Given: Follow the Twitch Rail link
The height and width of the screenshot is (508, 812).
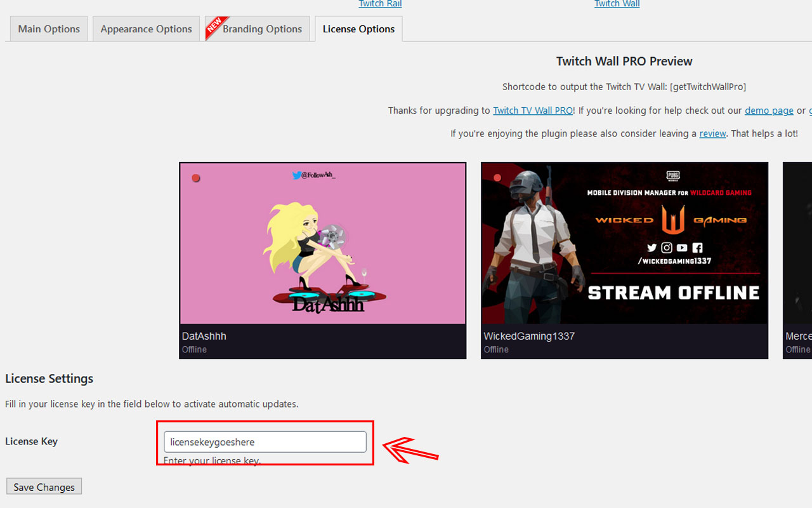Looking at the screenshot, I should [380, 4].
